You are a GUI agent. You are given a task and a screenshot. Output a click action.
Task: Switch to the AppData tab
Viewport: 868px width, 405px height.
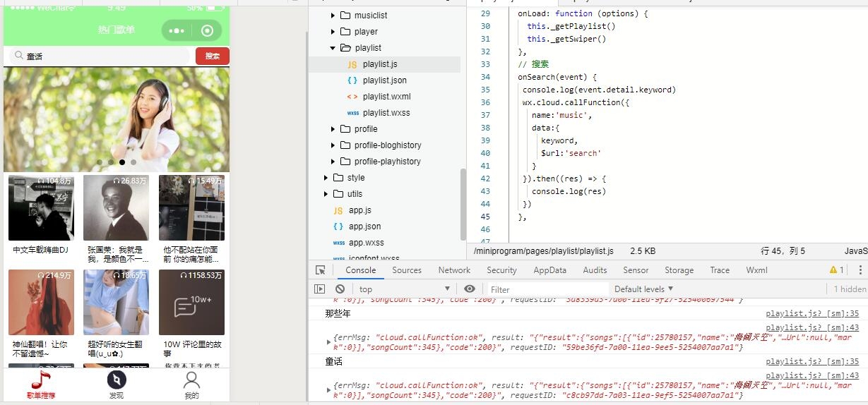click(549, 270)
